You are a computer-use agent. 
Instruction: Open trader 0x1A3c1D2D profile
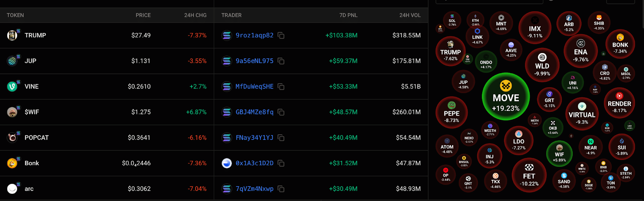(x=254, y=163)
